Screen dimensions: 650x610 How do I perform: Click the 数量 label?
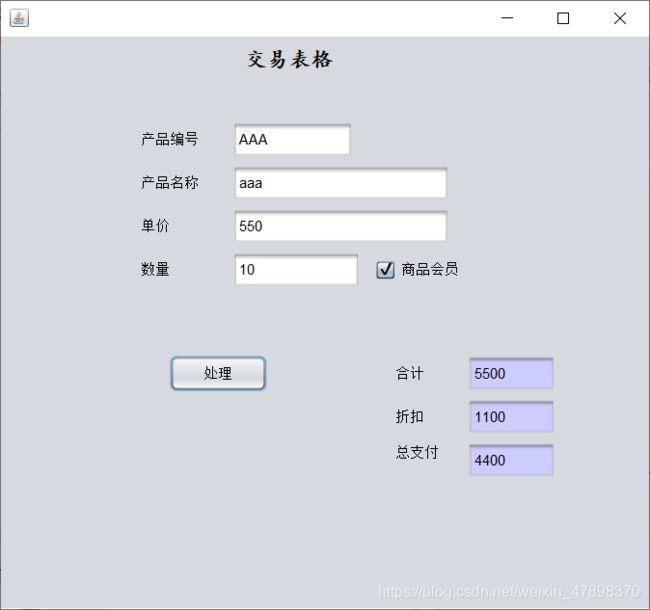click(x=155, y=269)
